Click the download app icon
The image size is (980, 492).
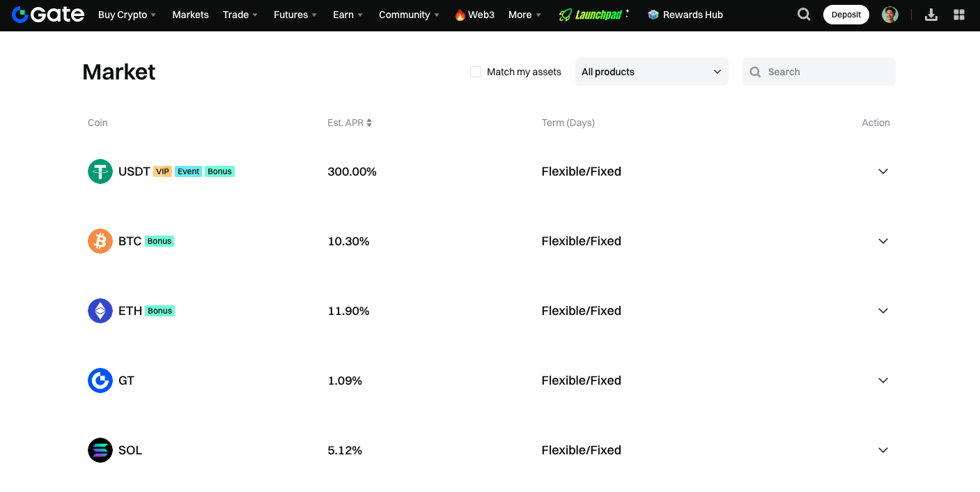click(x=931, y=15)
